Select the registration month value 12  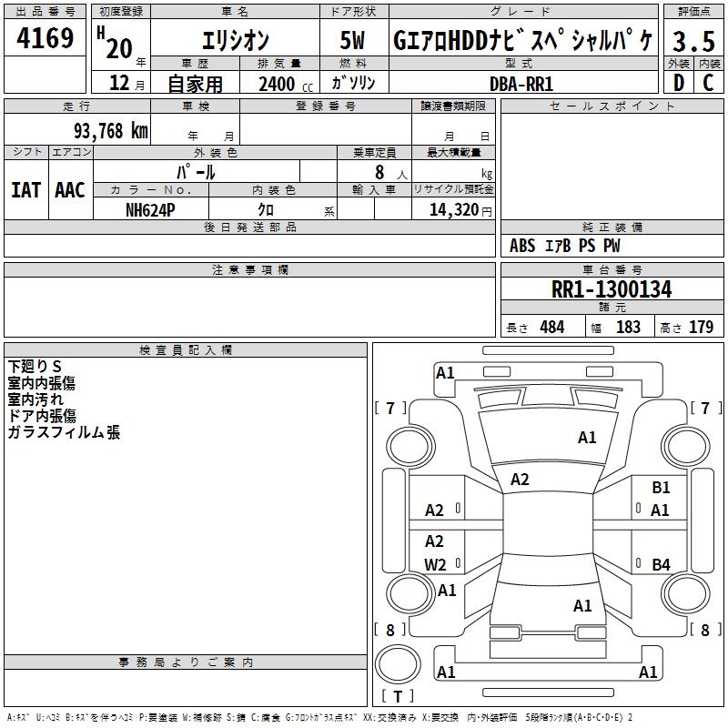[x=119, y=83]
